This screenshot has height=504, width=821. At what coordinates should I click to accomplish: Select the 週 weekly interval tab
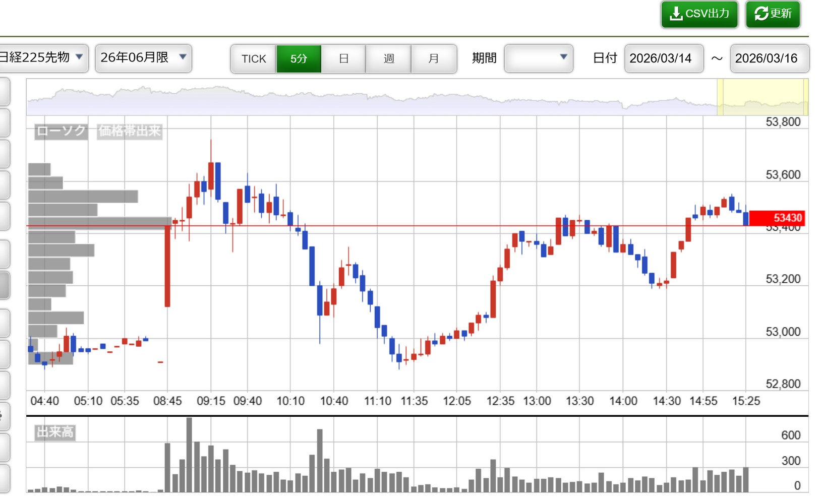389,59
